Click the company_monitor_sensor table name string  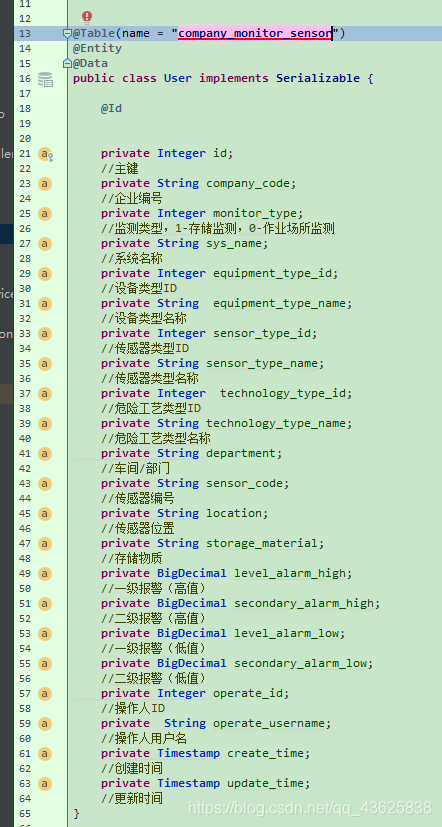click(255, 34)
